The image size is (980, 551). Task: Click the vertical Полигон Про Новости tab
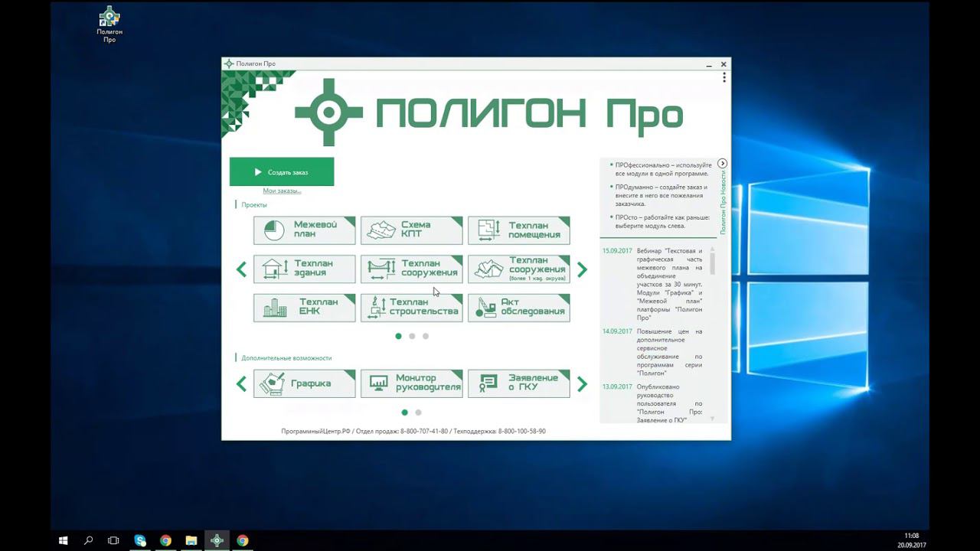coord(722,202)
